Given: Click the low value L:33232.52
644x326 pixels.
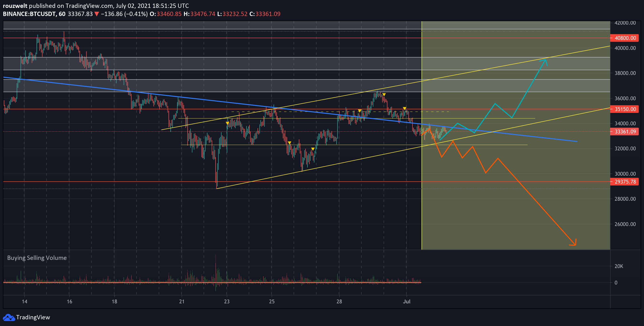Looking at the screenshot, I should 232,14.
